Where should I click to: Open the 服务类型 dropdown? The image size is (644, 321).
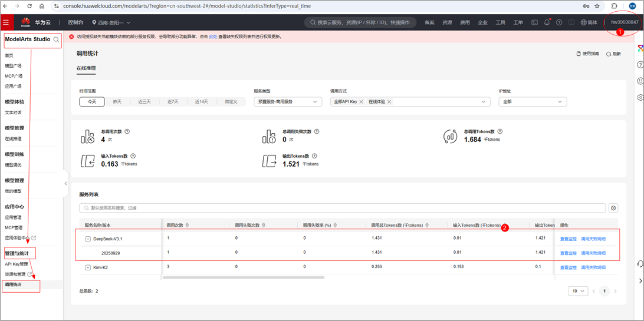(x=288, y=102)
